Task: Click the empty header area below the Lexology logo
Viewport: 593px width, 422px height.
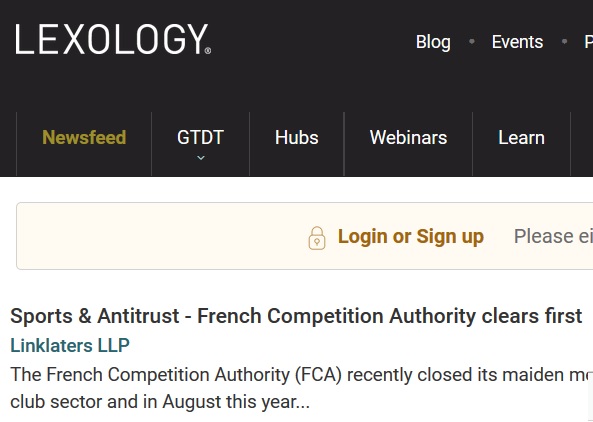Action: (x=113, y=83)
